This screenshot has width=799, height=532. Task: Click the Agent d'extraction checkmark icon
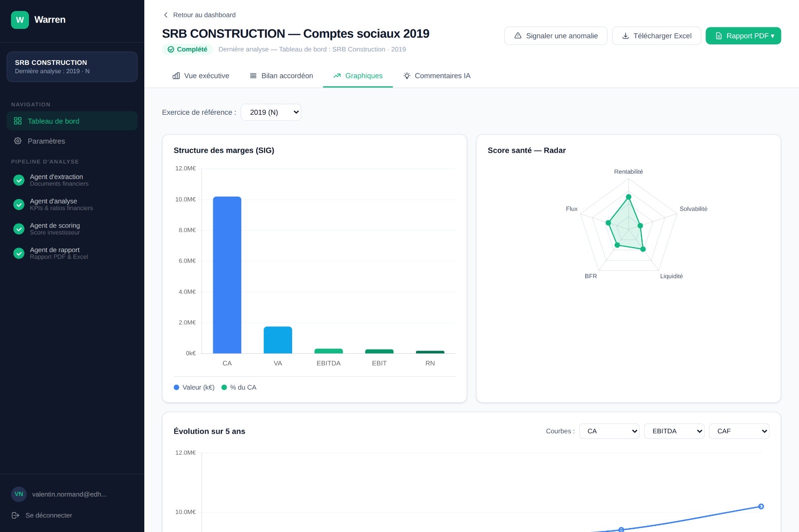pos(19,180)
